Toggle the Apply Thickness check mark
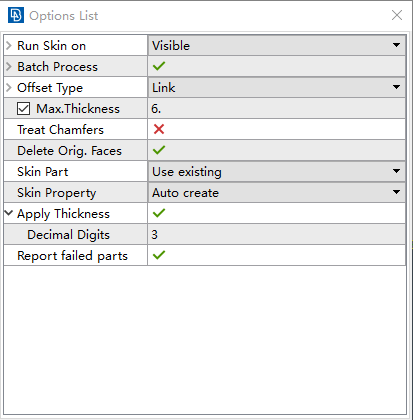 [x=159, y=213]
